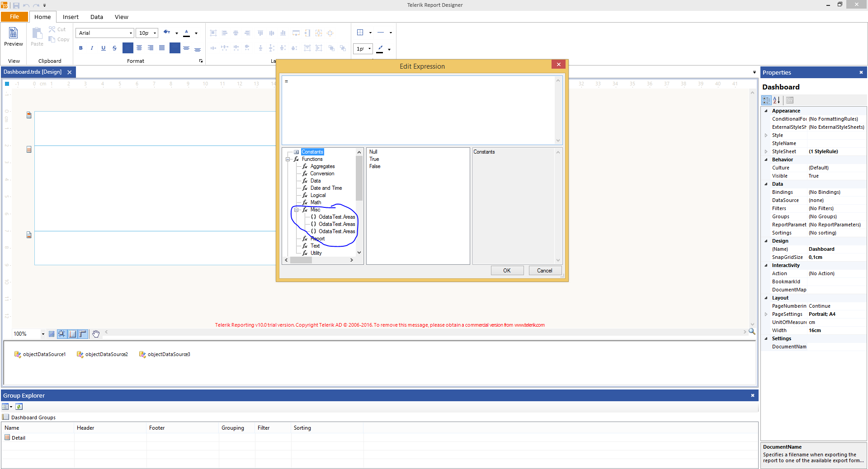Switch to the Home ribbon tab

click(x=42, y=17)
